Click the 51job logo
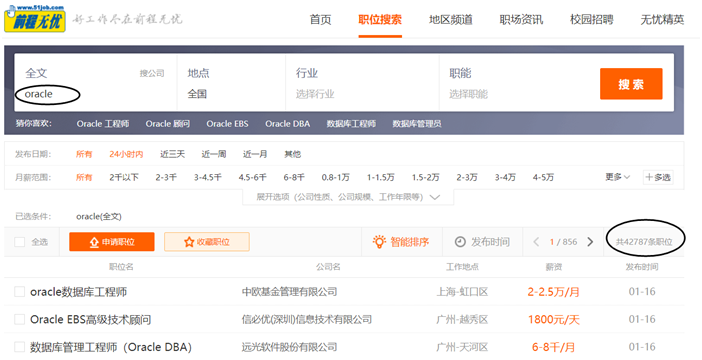The width and height of the screenshot is (702, 360). coord(35,18)
